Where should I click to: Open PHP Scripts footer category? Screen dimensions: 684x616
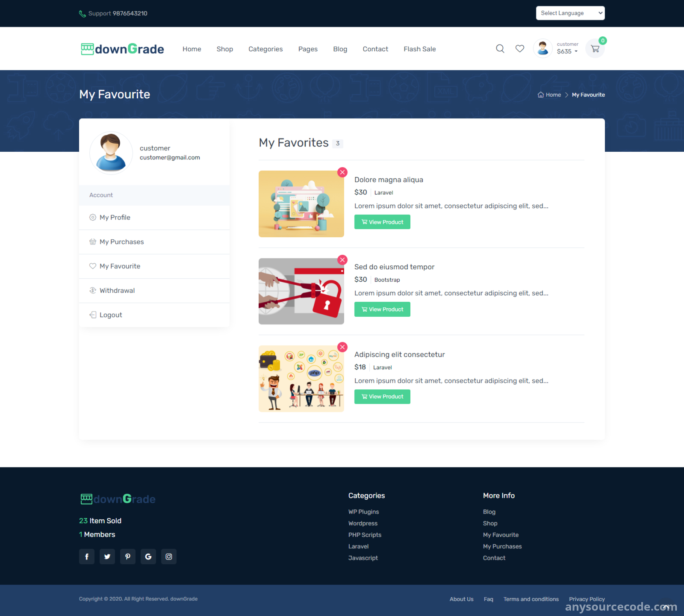[x=365, y=535]
